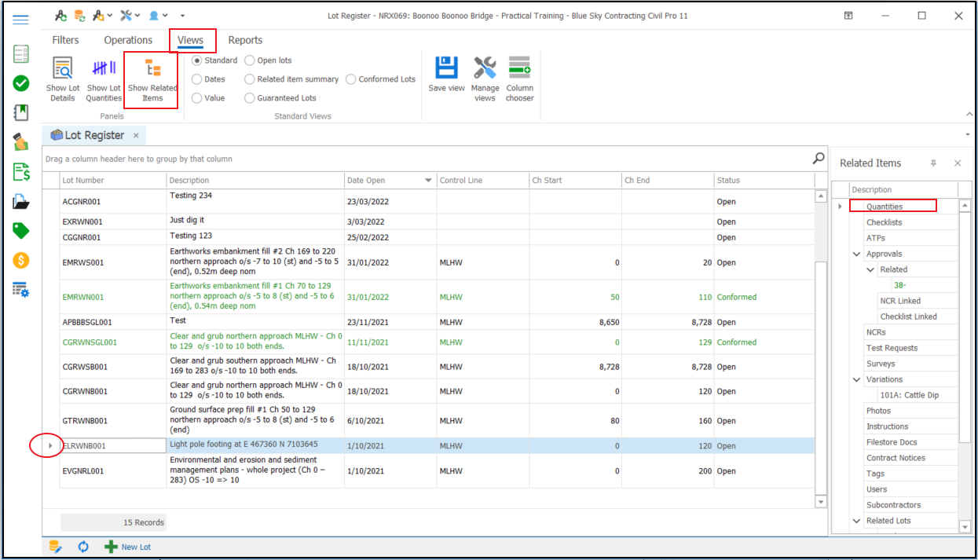The height and width of the screenshot is (560, 978).
Task: Collapse the Approvals node
Action: coord(857,254)
